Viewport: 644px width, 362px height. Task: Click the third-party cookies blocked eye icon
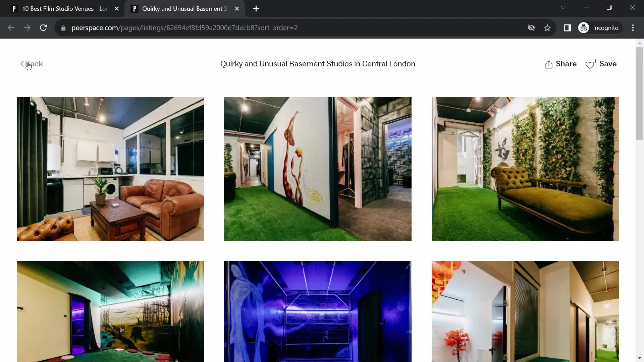pyautogui.click(x=531, y=28)
